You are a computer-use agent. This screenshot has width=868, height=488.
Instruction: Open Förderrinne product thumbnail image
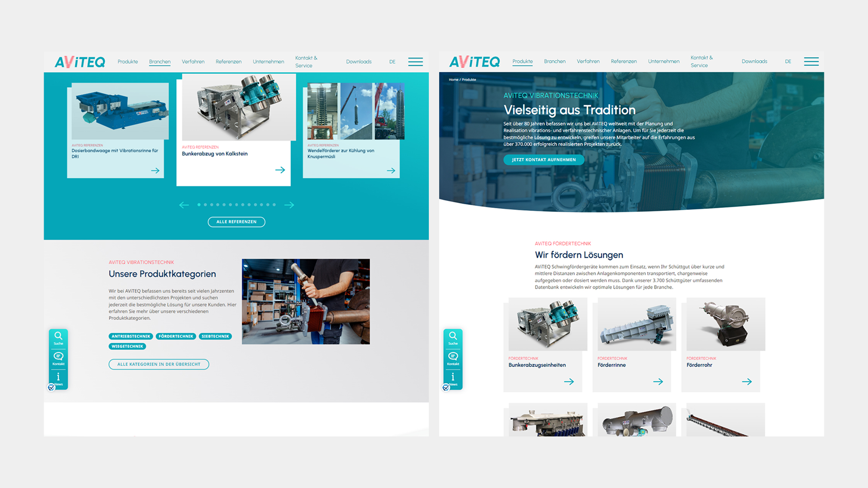pos(637,324)
